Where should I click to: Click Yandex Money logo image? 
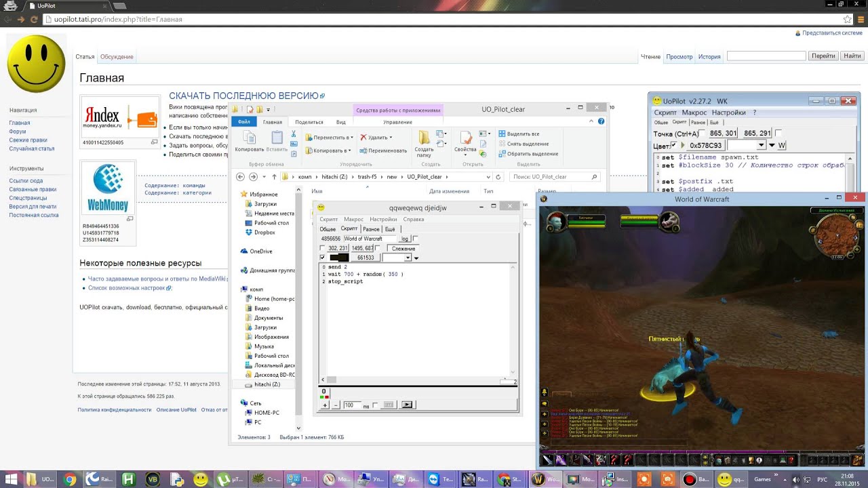coord(120,117)
